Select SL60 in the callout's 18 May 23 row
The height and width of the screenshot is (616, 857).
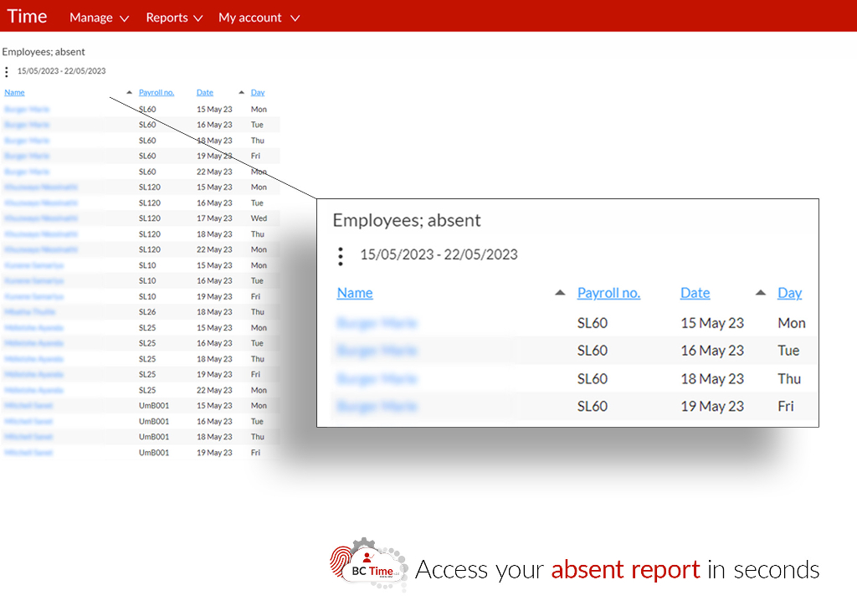tap(593, 379)
